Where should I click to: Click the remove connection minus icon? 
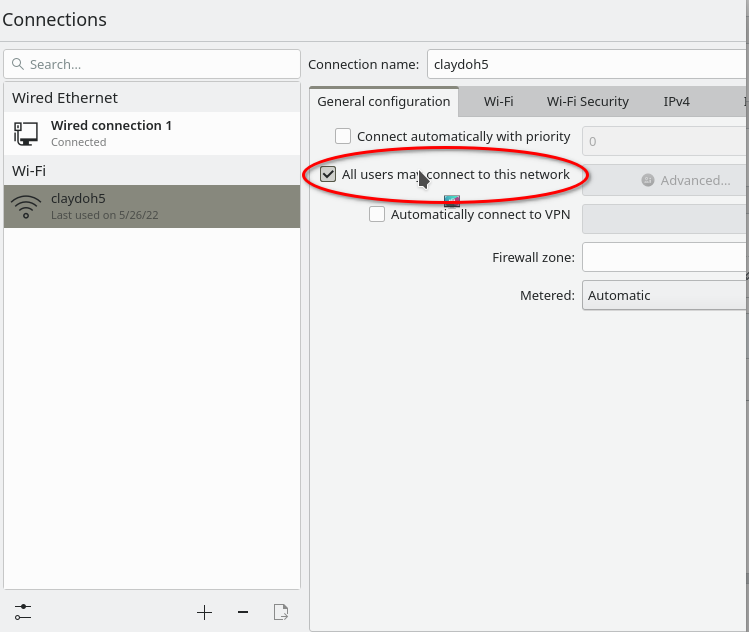[x=243, y=612]
